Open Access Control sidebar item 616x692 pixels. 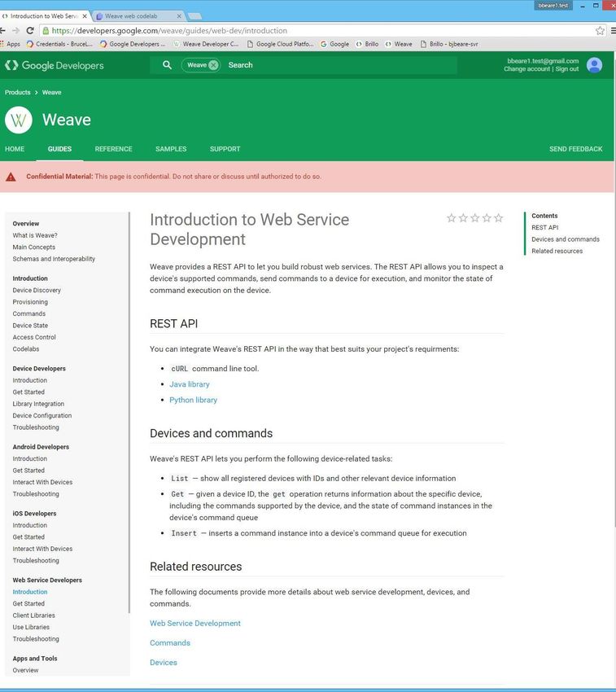[34, 337]
